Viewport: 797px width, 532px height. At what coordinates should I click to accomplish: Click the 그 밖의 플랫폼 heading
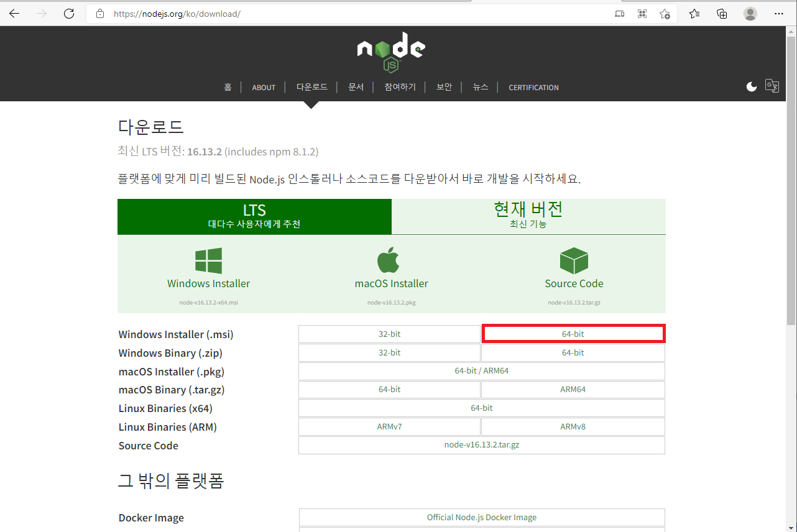pos(171,480)
